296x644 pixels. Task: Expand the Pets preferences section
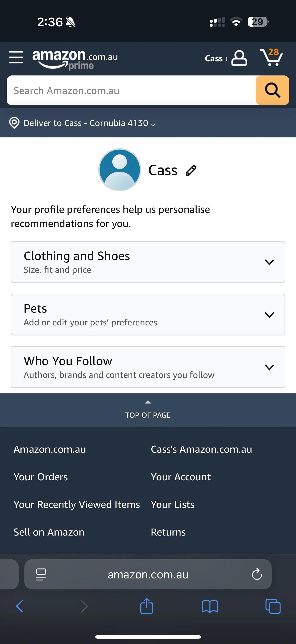point(148,315)
